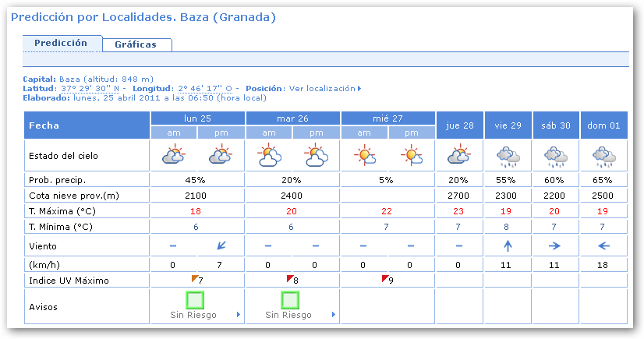The height and width of the screenshot is (339, 644).
Task: Click Wednesday UV index 9 marker
Action: coord(387,279)
